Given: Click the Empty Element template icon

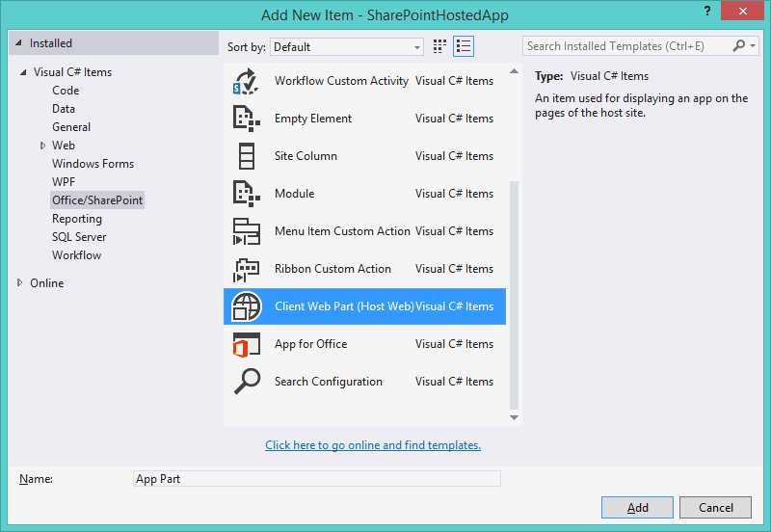Looking at the screenshot, I should click(246, 119).
